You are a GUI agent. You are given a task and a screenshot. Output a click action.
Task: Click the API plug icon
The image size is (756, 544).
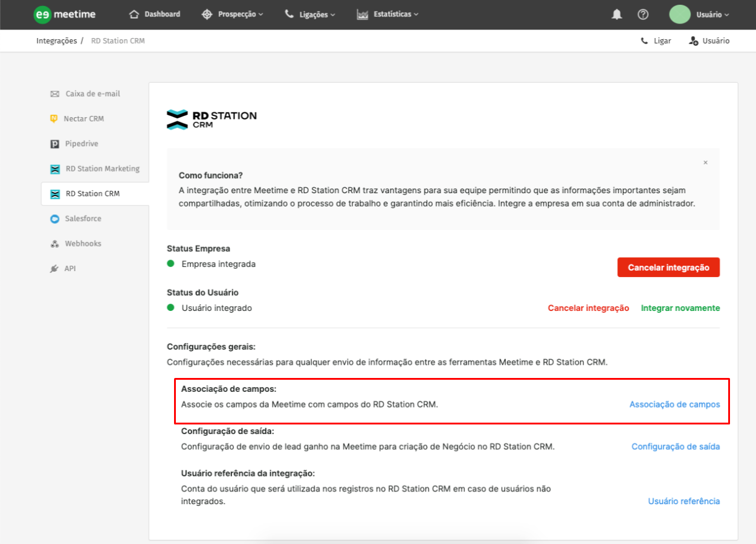[x=54, y=269]
